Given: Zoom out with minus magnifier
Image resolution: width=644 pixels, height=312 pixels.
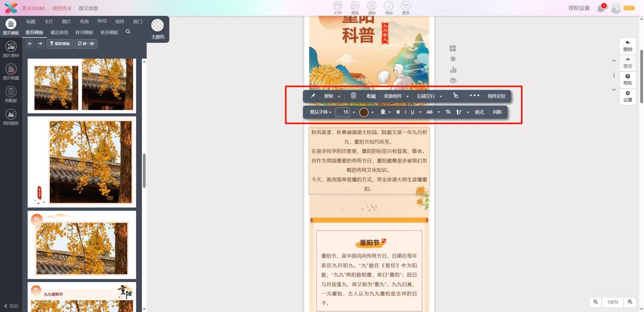Looking at the screenshot, I should 595,302.
